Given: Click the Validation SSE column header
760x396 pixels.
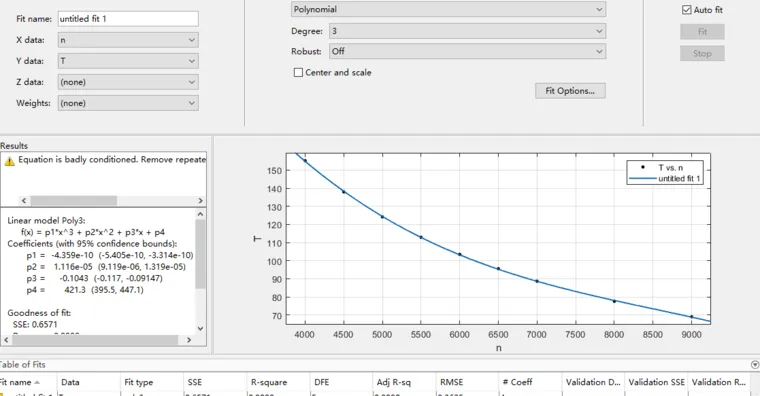Looking at the screenshot, I should pyautogui.click(x=656, y=382).
